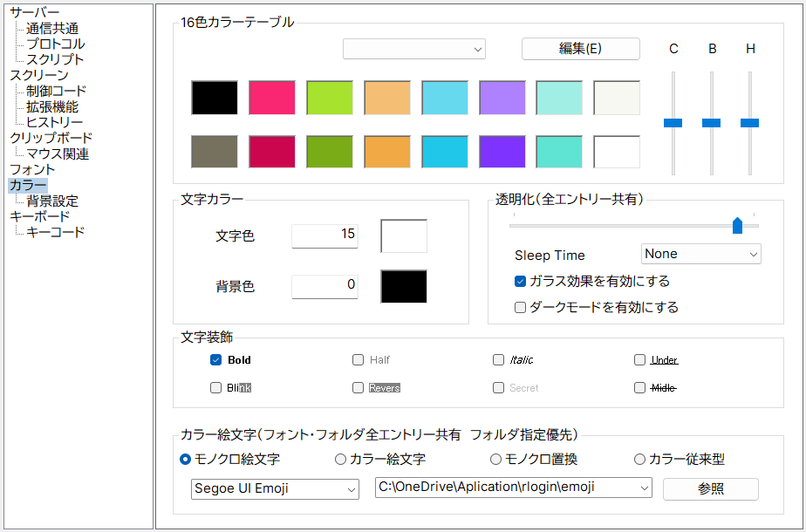Viewport: 806px width, 532px height.
Task: Choose the olive gray swatch
Action: coord(214,152)
